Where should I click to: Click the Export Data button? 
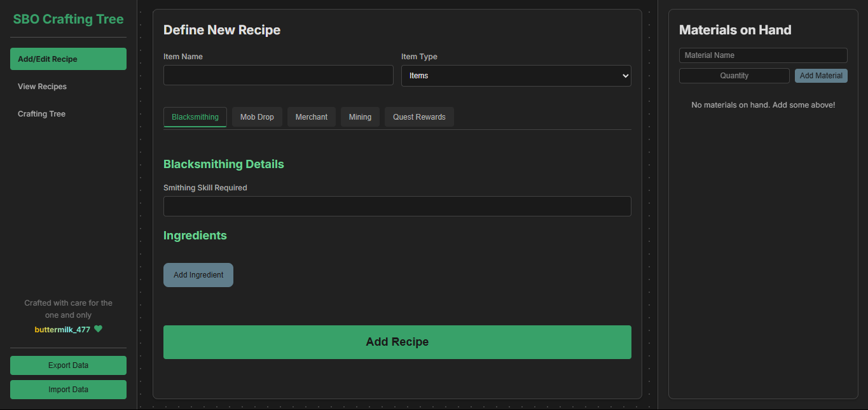[68, 365]
